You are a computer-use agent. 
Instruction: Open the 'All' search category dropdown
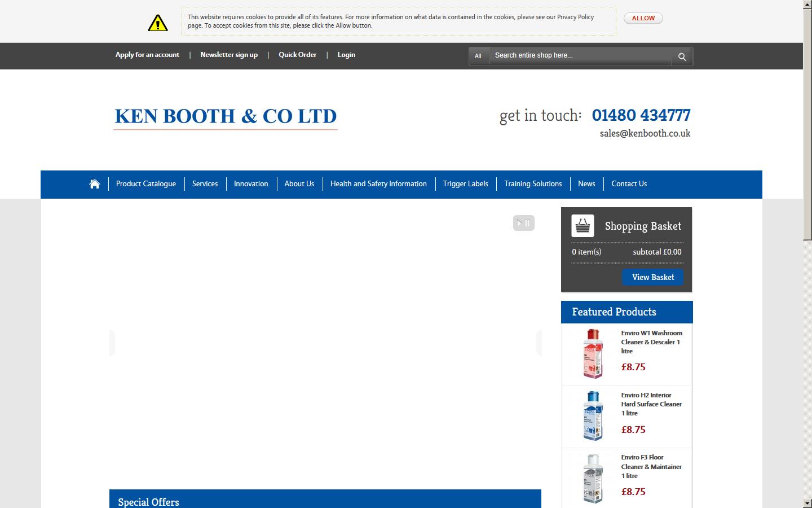point(478,56)
